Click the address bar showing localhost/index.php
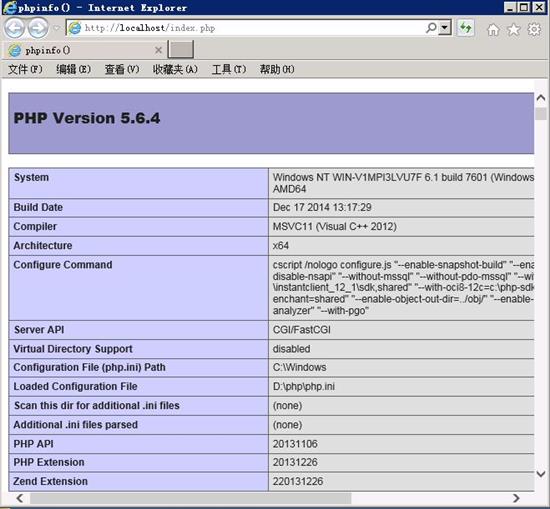This screenshot has width=550, height=509. coord(246,28)
